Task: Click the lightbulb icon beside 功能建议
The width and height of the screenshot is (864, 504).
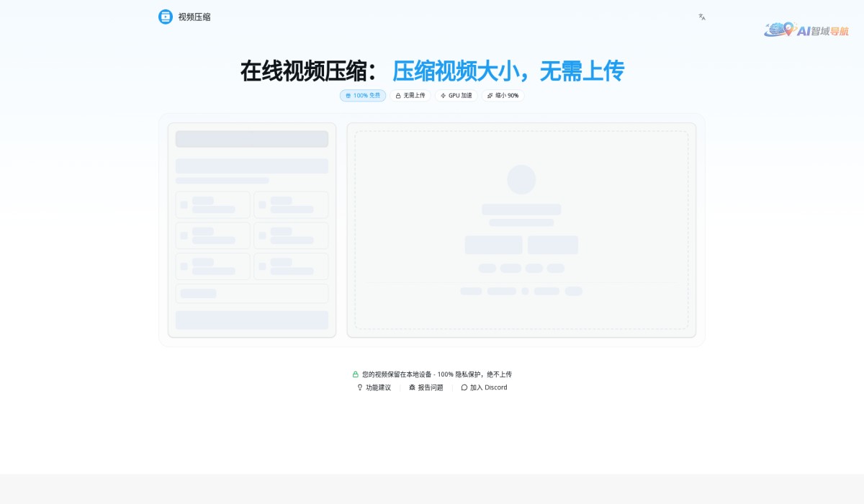Action: tap(359, 387)
